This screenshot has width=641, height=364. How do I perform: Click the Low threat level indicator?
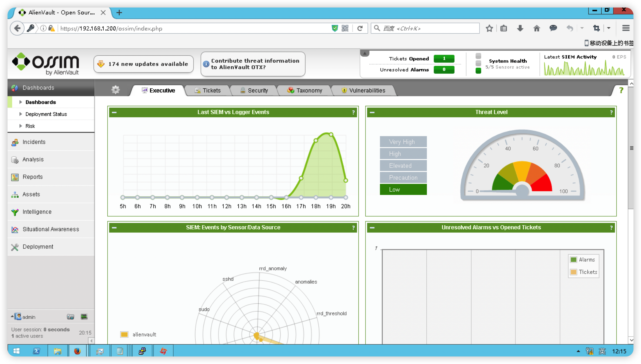(403, 190)
